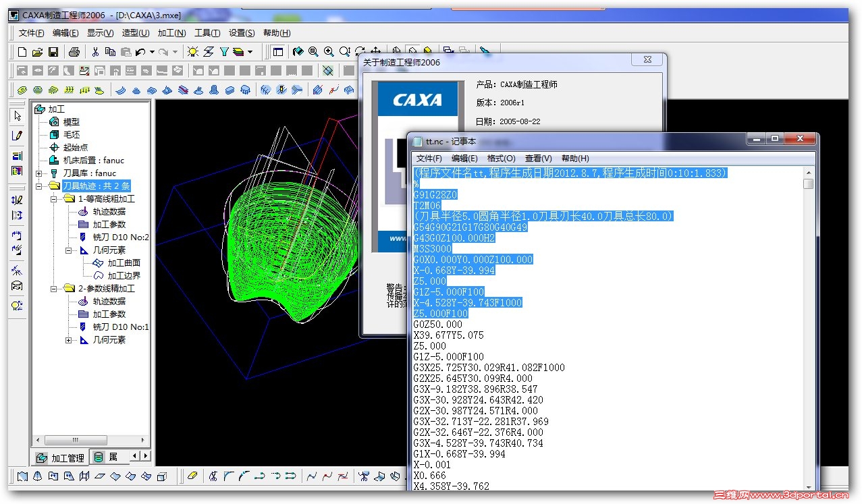
Task: Open the undo history dropdown arrow
Action: (x=152, y=52)
